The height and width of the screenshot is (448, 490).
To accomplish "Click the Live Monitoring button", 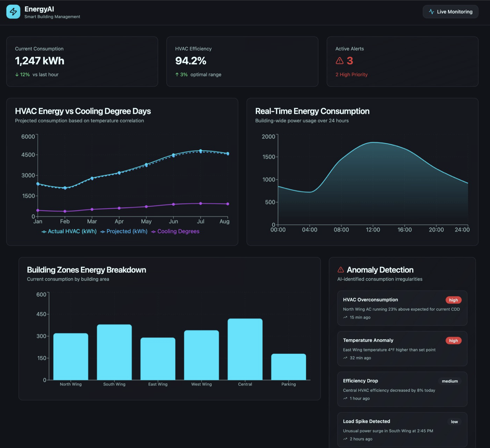I will [x=450, y=12].
